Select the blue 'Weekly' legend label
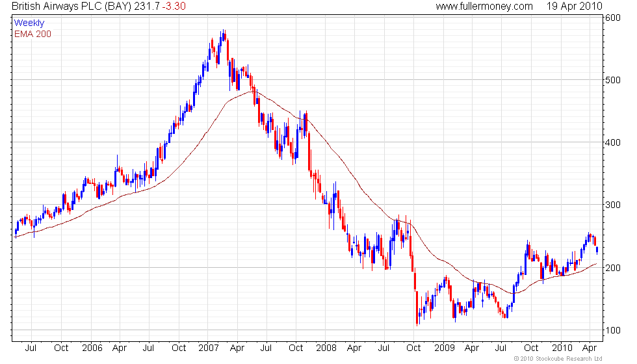This screenshot has height=364, width=637. tap(29, 23)
